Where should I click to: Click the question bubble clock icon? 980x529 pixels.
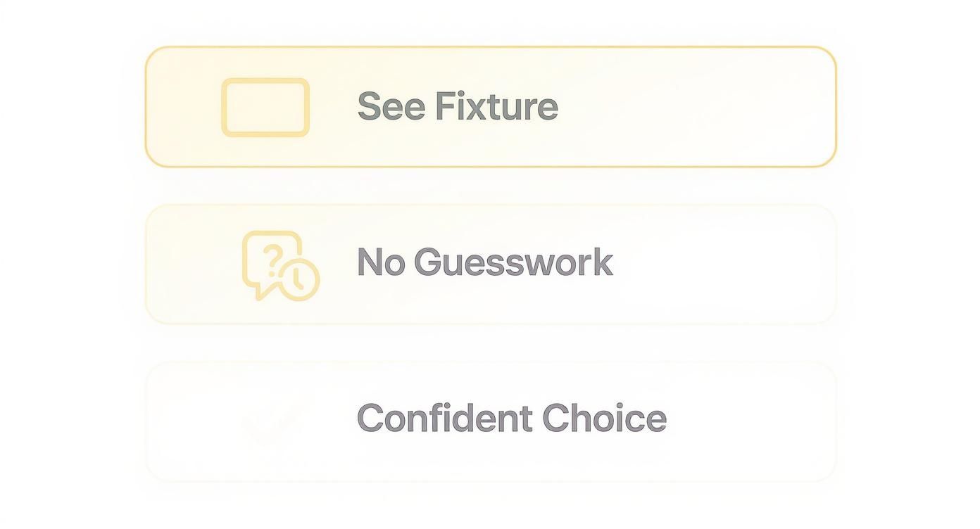[x=279, y=266]
